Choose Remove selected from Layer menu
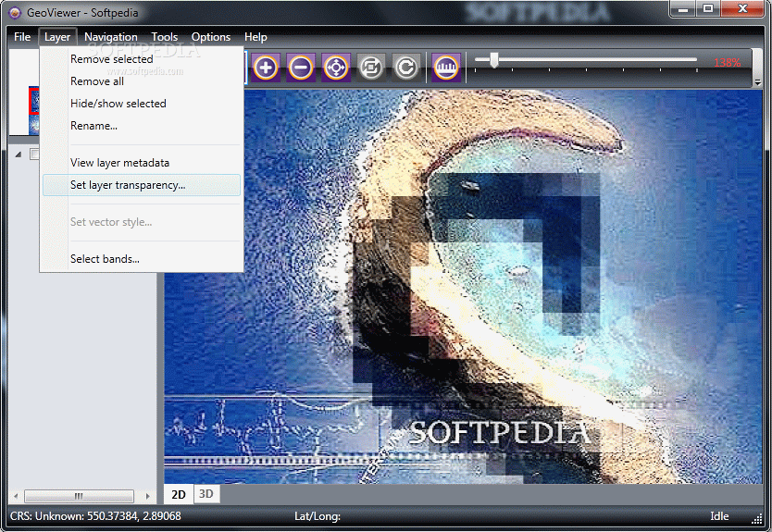The height and width of the screenshot is (532, 772). pos(142,59)
